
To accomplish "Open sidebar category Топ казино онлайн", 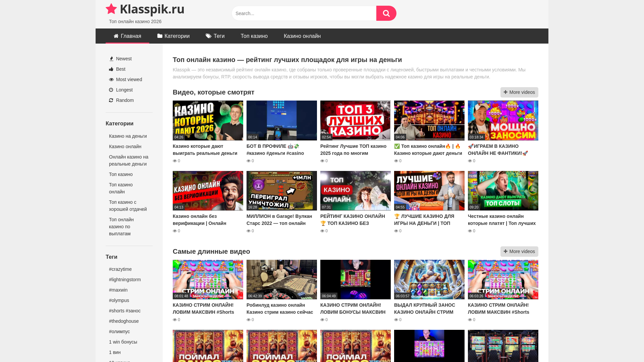I will (x=121, y=188).
